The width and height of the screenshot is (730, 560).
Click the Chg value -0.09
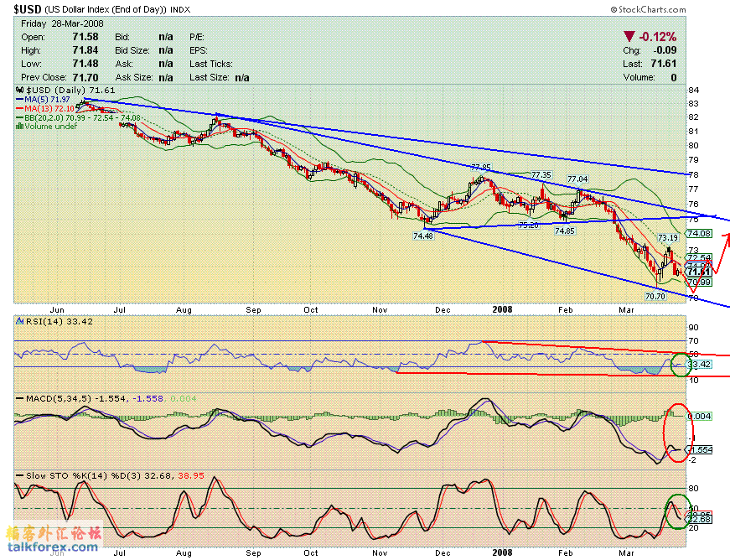pos(665,50)
